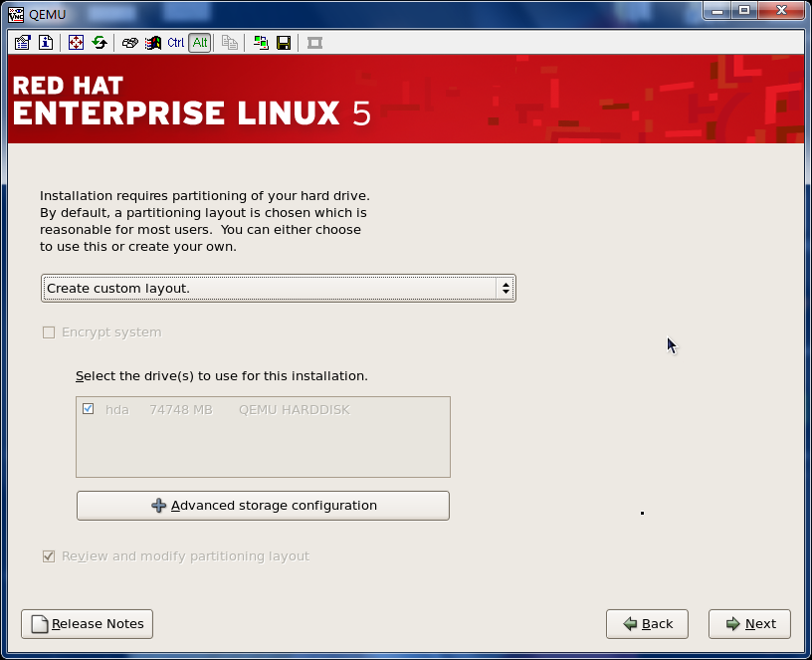Toggle Review and modify partitioning layout
Screen dimensions: 812x660
(x=49, y=556)
